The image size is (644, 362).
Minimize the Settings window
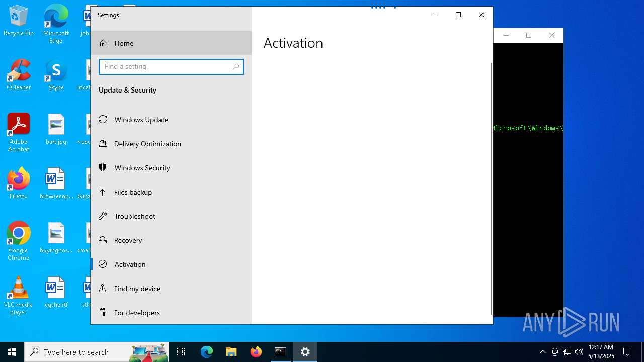click(x=435, y=15)
